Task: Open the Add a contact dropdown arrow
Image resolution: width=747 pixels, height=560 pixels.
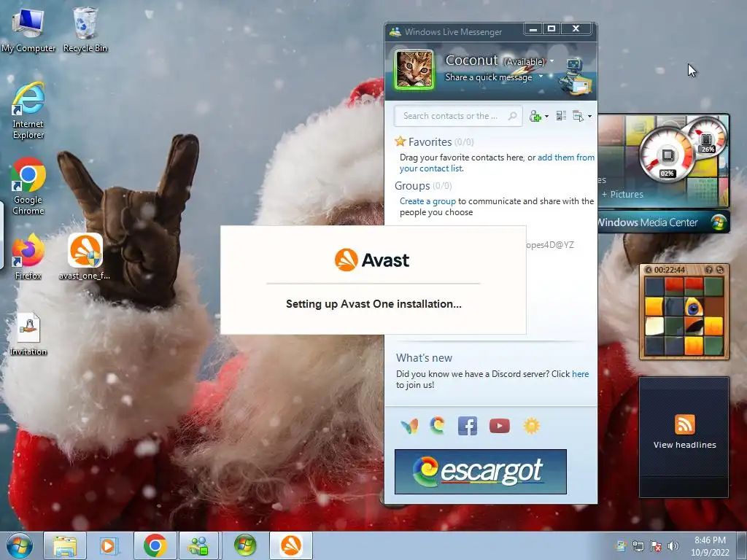Action: 546,116
